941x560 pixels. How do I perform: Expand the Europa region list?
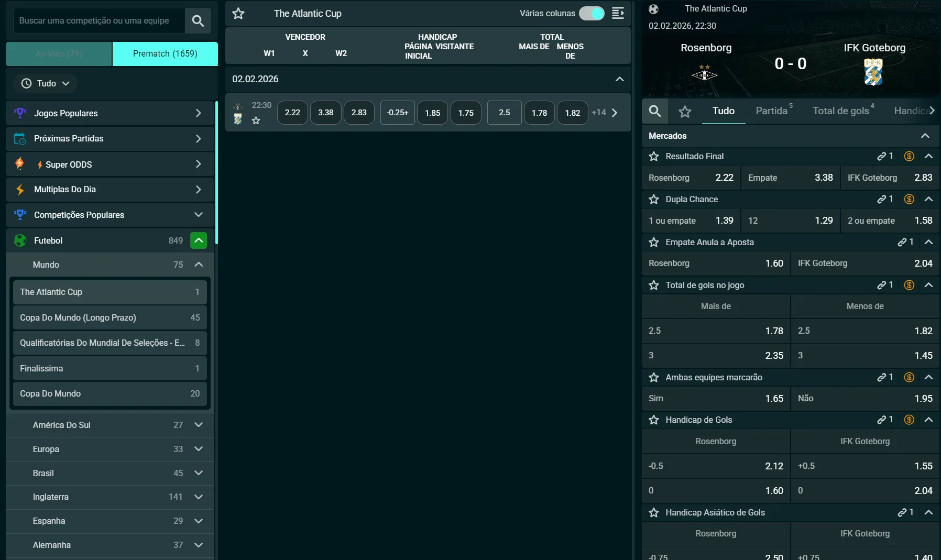199,449
